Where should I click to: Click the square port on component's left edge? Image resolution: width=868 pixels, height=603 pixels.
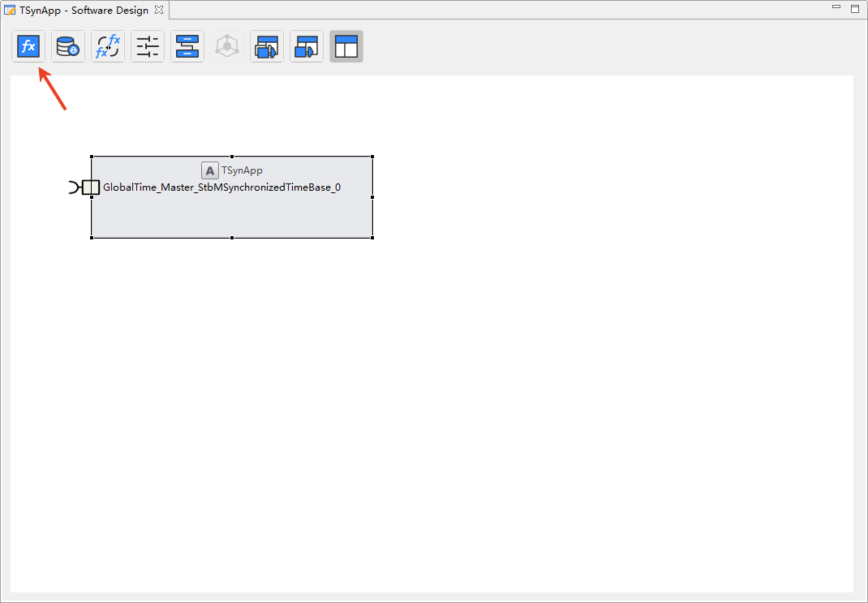[91, 187]
